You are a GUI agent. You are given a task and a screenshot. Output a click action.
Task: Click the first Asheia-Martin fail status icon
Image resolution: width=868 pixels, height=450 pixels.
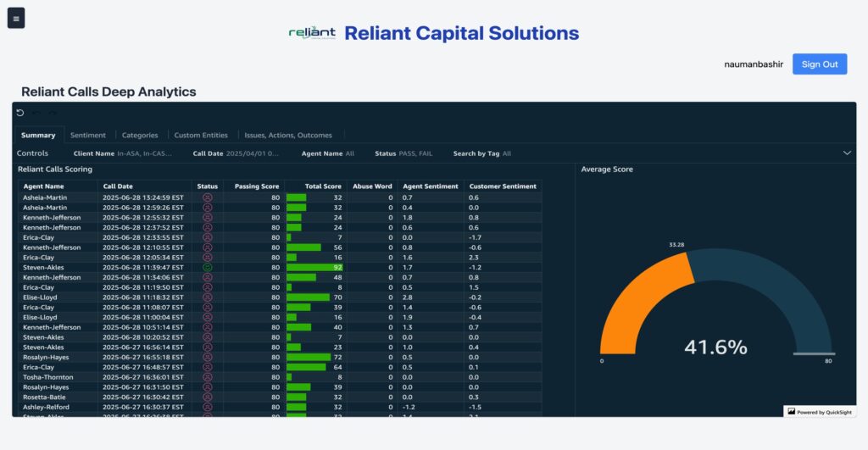pyautogui.click(x=208, y=197)
